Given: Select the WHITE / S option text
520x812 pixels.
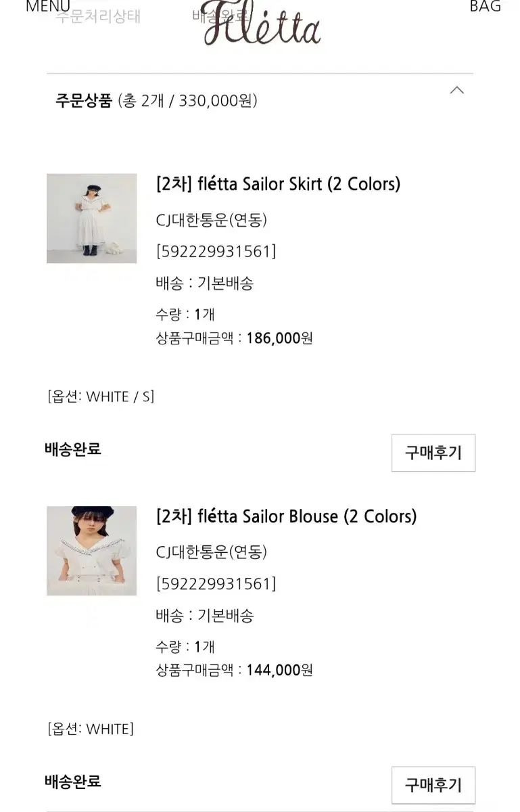Looking at the screenshot, I should (x=101, y=397).
